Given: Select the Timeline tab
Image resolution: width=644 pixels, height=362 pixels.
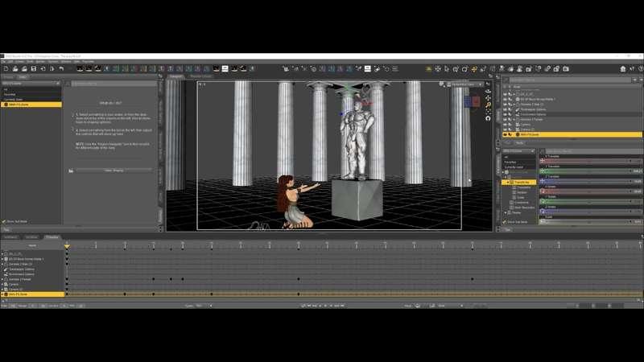Looking at the screenshot, I should pos(52,237).
